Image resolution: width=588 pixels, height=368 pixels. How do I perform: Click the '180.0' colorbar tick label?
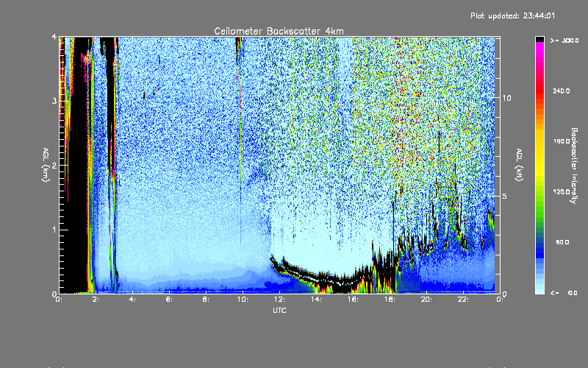pos(562,141)
